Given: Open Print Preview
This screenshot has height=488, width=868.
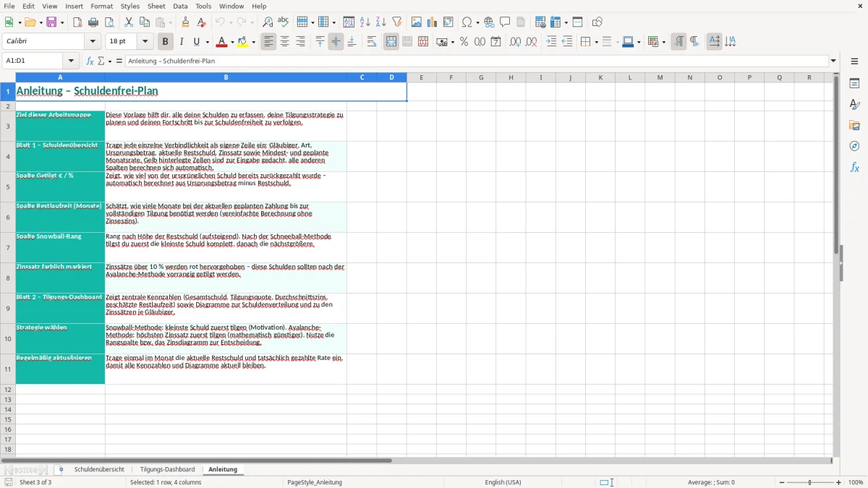Looking at the screenshot, I should [x=109, y=22].
